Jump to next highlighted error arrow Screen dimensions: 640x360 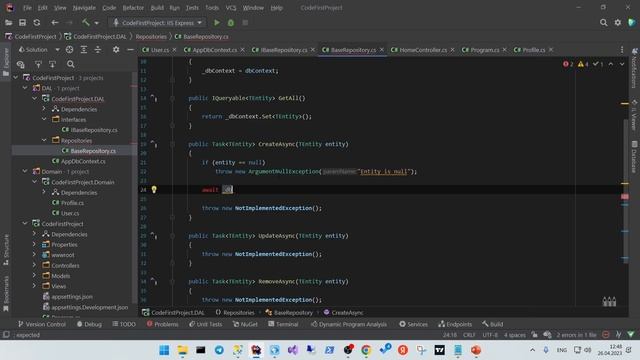[x=622, y=64]
